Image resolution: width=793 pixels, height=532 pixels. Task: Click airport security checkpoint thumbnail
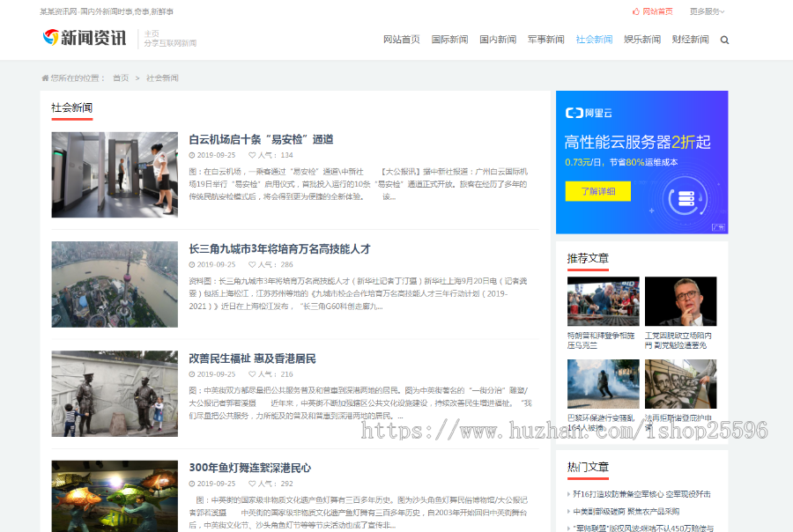(115, 175)
